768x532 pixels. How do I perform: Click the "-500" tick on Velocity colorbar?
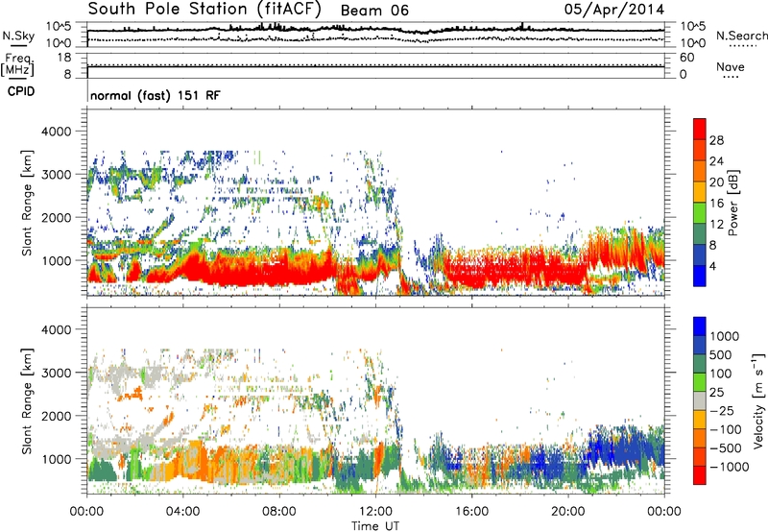(725, 448)
